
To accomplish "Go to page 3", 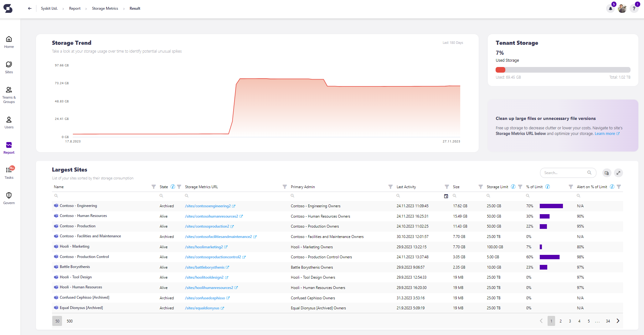I will 570,321.
